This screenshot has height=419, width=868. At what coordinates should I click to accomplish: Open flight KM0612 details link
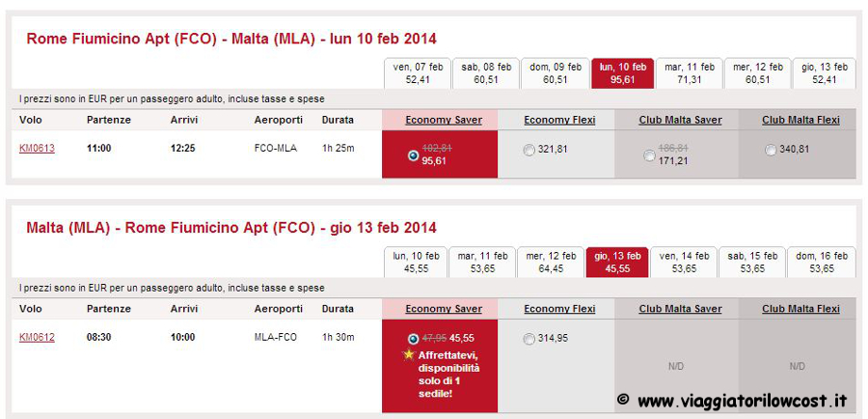pyautogui.click(x=37, y=337)
